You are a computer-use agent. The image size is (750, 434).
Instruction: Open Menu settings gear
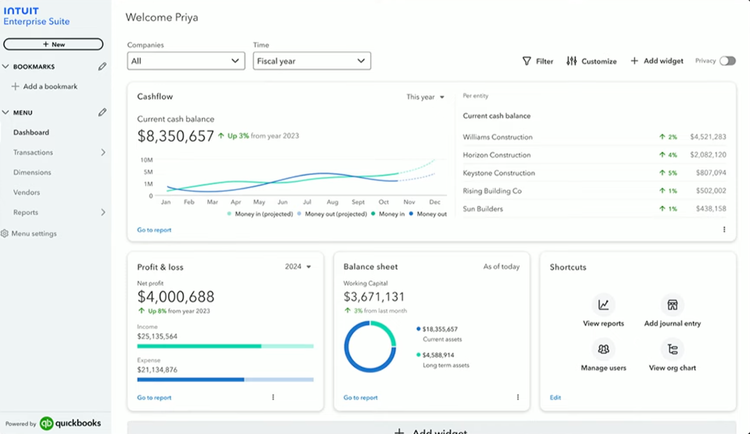pos(5,234)
